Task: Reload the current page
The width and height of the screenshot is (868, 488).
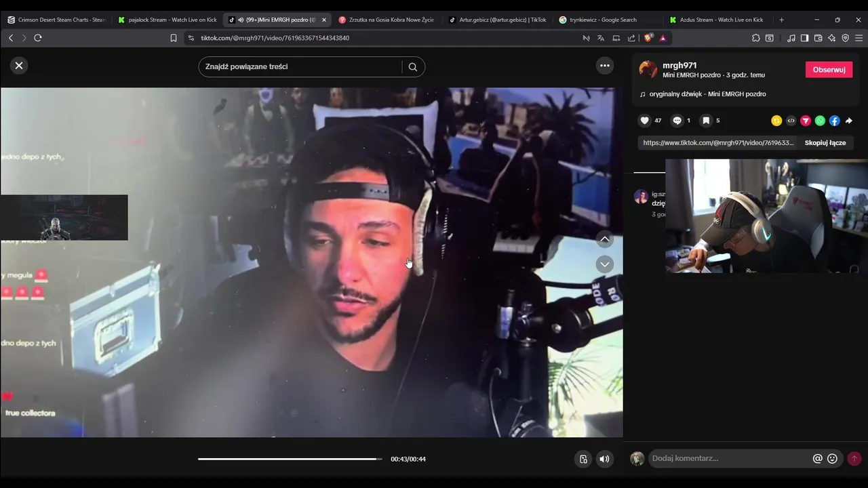Action: coord(38,38)
